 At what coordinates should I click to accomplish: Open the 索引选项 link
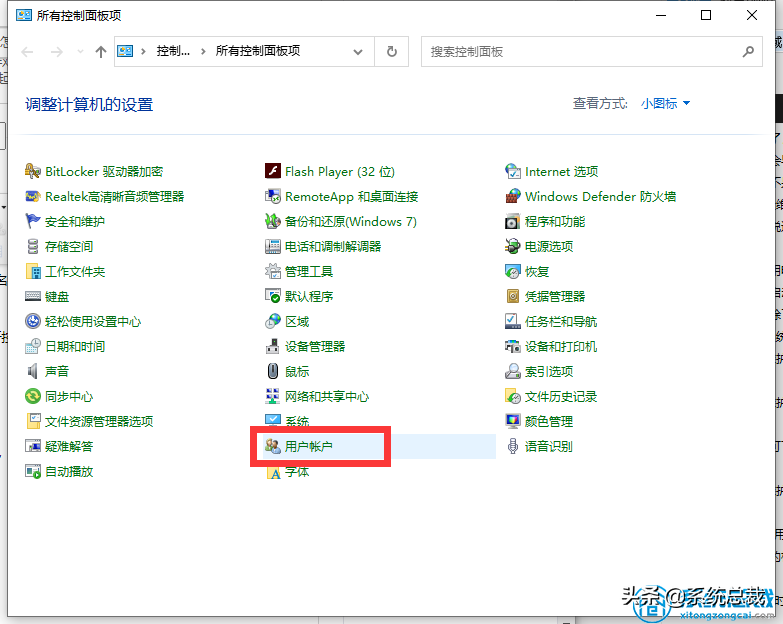pos(548,371)
